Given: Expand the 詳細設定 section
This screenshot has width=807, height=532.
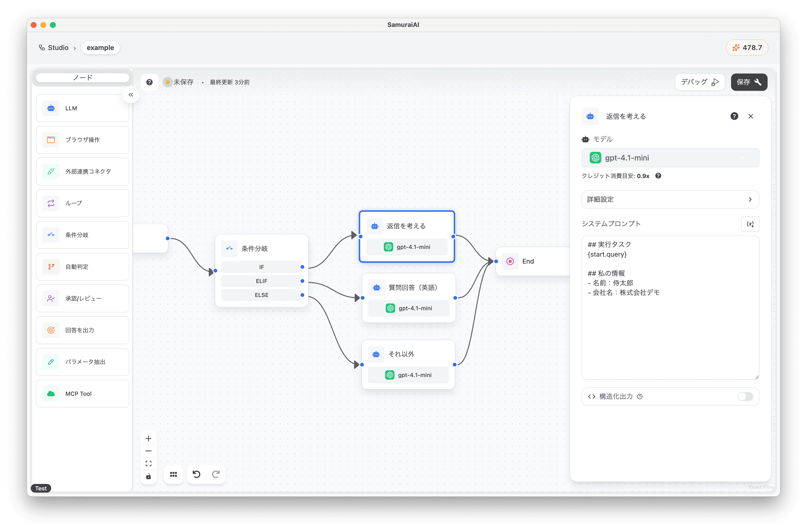Looking at the screenshot, I should coord(670,199).
